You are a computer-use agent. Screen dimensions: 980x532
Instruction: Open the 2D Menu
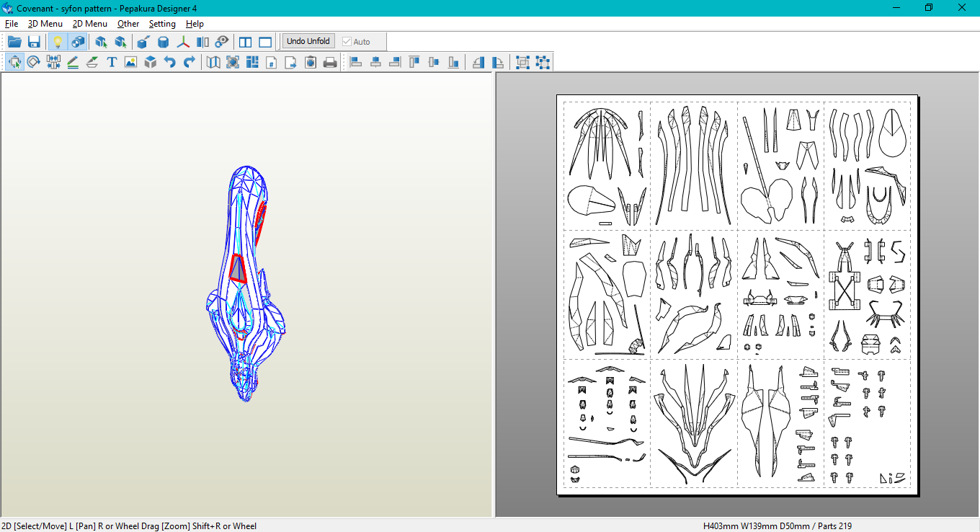coord(90,24)
